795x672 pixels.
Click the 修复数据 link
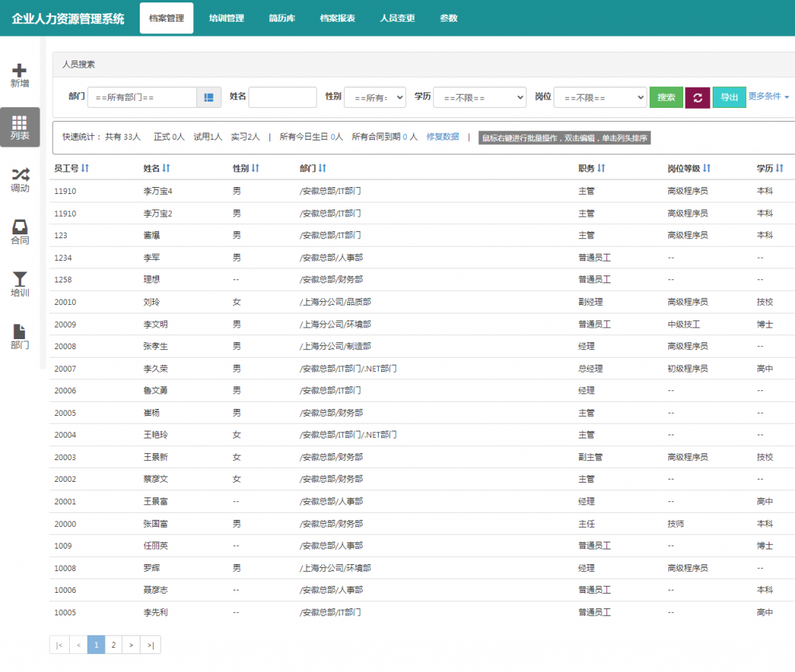pos(443,137)
